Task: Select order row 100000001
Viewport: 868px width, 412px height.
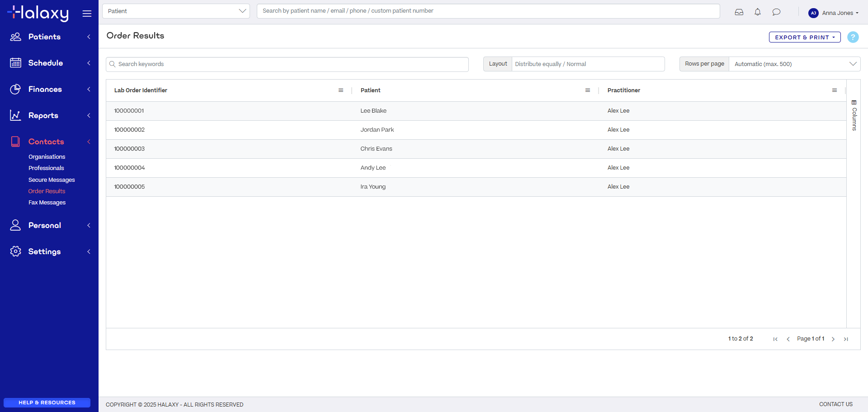Action: 476,111
